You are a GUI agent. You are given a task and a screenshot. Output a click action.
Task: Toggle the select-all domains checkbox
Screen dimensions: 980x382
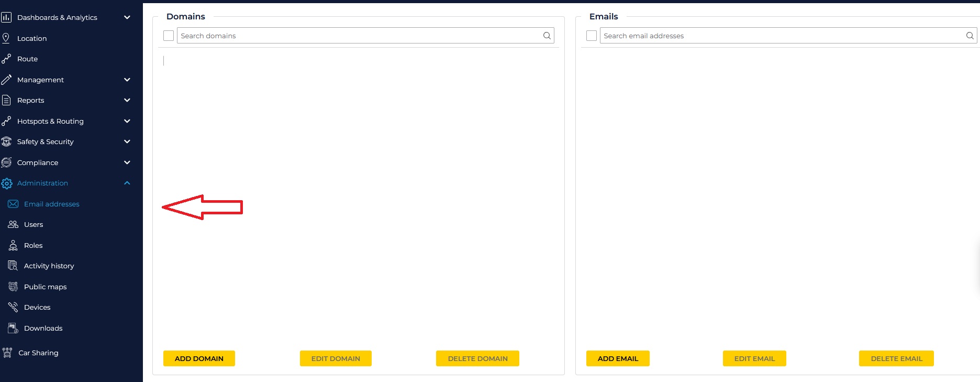click(169, 36)
